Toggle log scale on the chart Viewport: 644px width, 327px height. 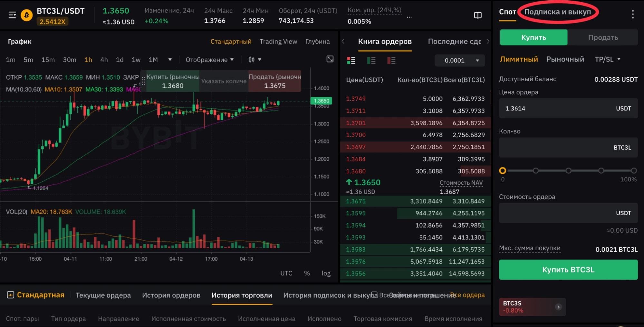[x=326, y=273]
